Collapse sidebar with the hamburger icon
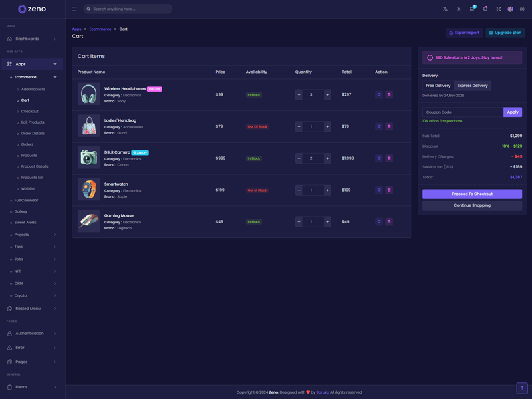Viewport: 532px width, 399px height. tap(74, 9)
